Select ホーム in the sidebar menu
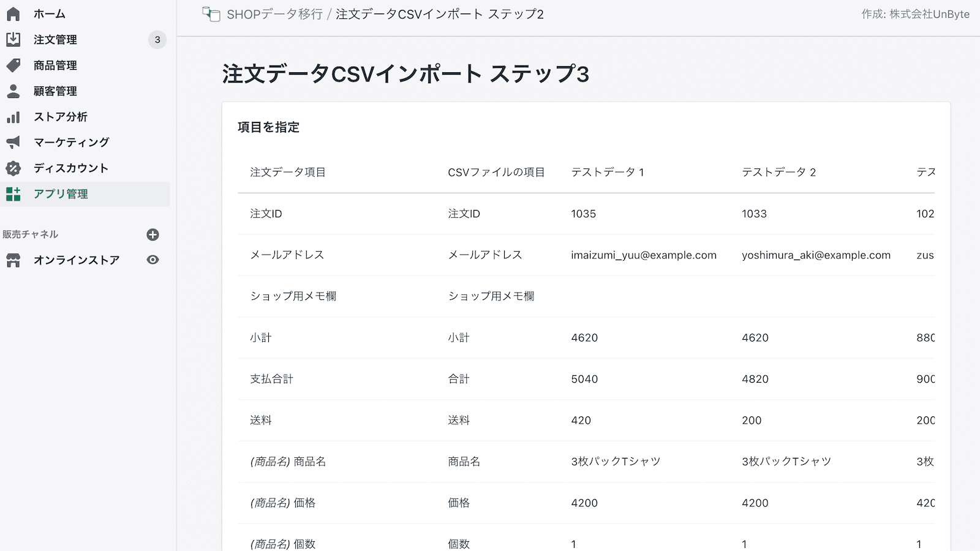Viewport: 980px width, 551px height. point(49,13)
